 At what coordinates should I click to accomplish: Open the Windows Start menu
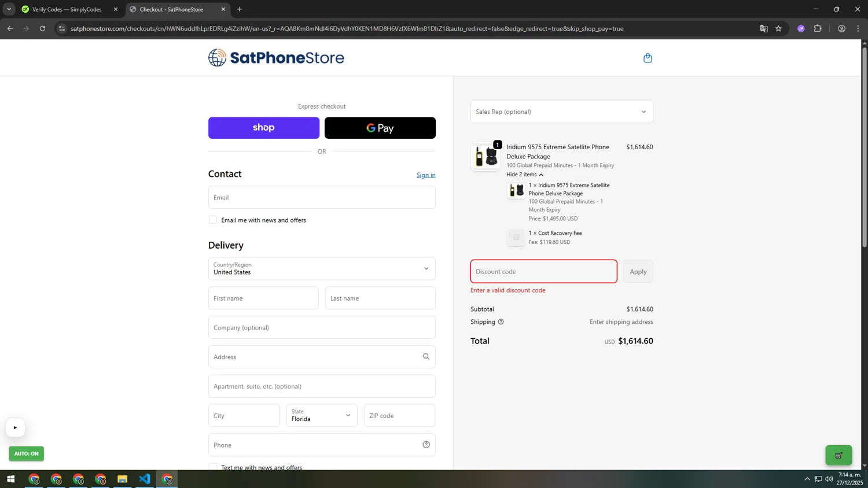pyautogui.click(x=10, y=479)
